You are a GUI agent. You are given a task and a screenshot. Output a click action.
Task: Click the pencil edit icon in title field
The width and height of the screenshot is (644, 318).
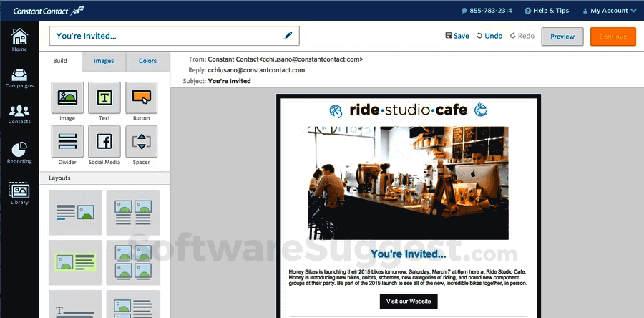click(288, 36)
